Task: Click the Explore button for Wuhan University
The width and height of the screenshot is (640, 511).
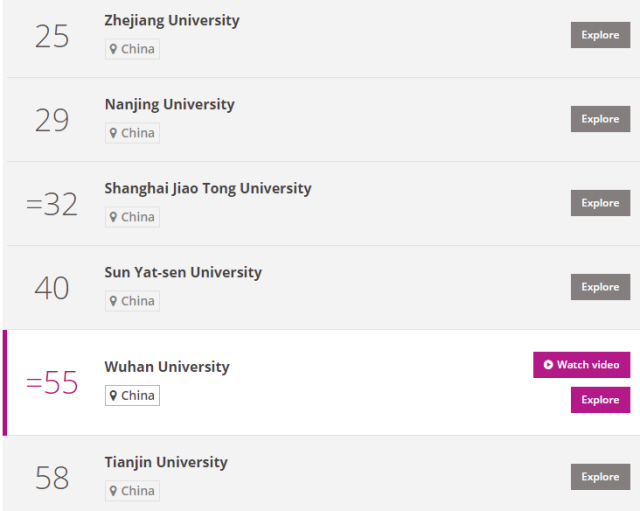Action: point(600,400)
